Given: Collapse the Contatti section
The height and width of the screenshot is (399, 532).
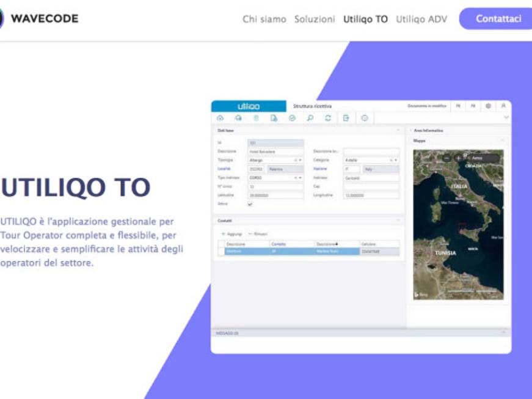Looking at the screenshot, I should pyautogui.click(x=398, y=221).
